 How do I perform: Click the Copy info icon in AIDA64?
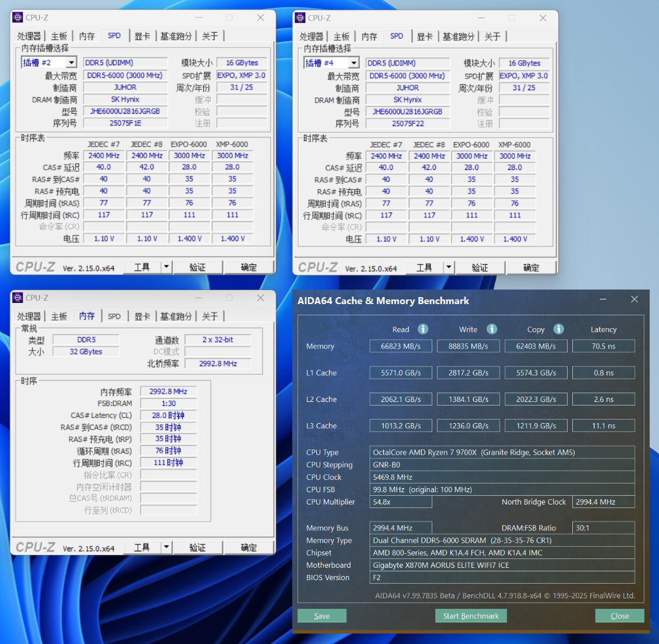coord(558,329)
